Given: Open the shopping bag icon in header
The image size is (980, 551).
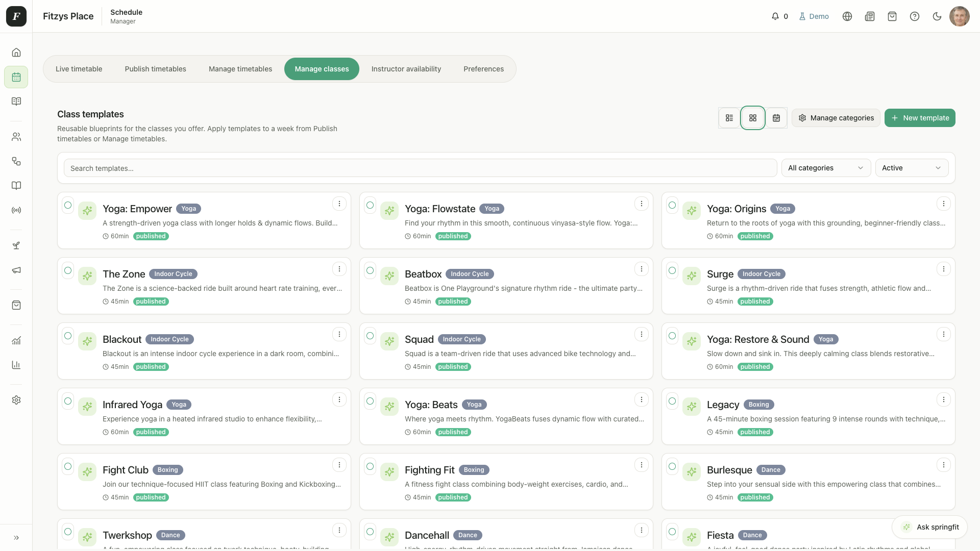Looking at the screenshot, I should click(892, 16).
